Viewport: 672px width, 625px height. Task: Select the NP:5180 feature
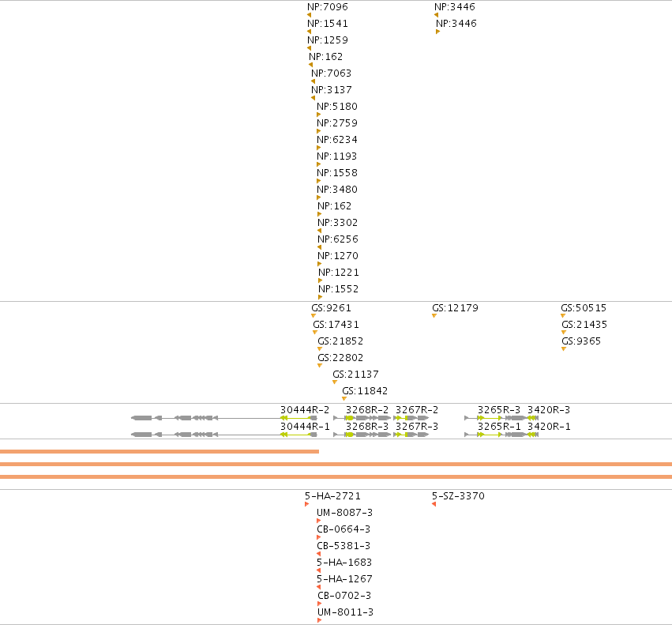click(337, 107)
